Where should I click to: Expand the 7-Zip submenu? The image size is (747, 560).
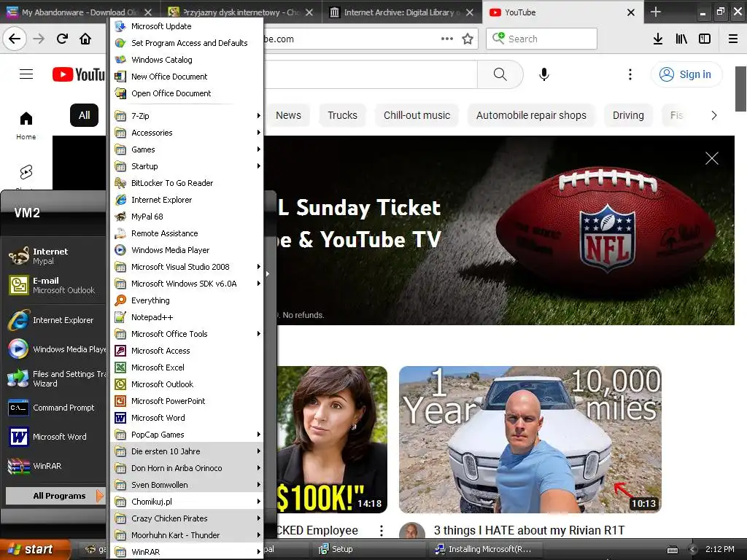click(186, 116)
